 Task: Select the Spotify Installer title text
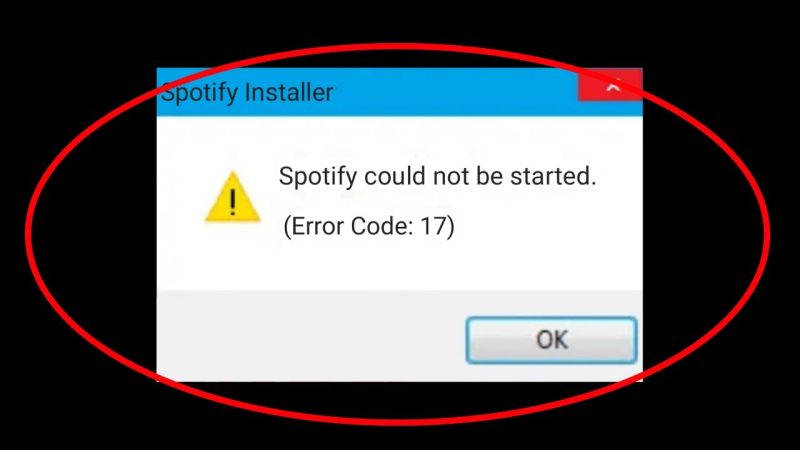click(x=247, y=92)
